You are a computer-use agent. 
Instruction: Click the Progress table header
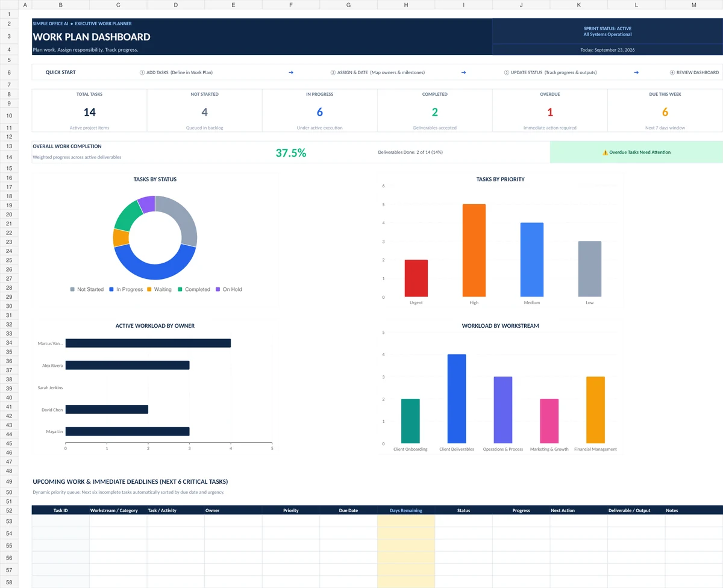coord(521,510)
